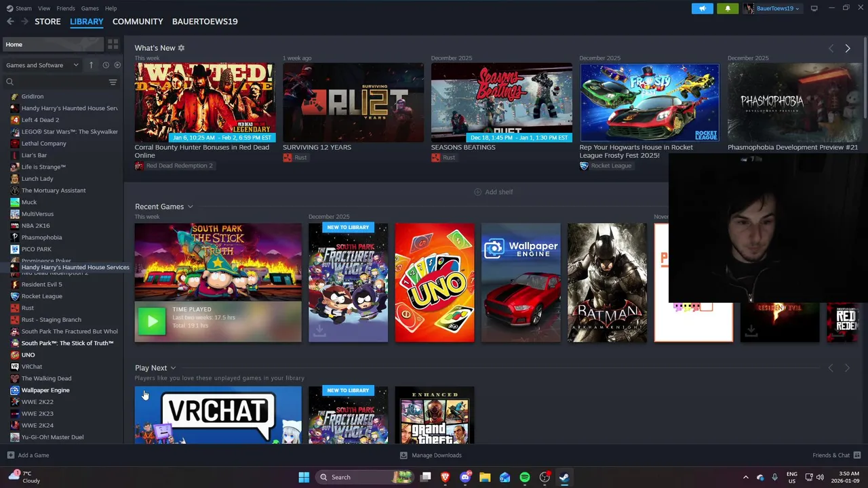This screenshot has height=488, width=868.
Task: Open the BauerToews19 account dropdown
Action: 772,8
